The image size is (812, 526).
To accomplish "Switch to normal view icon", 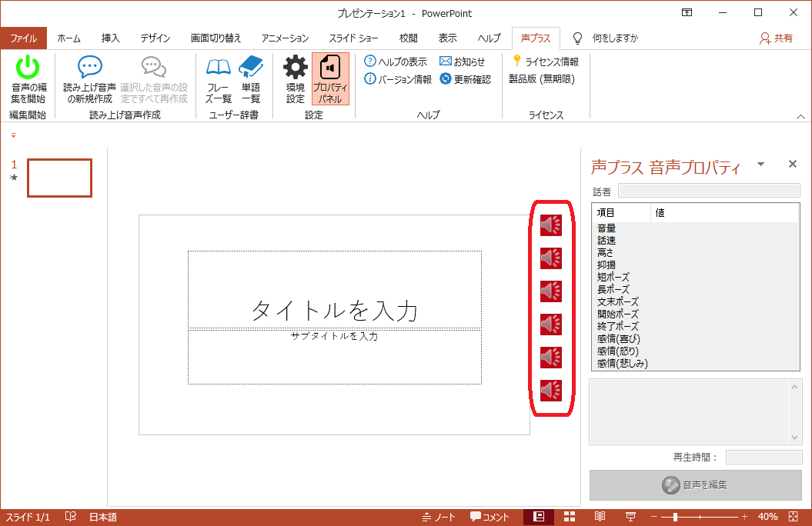I will (x=539, y=517).
